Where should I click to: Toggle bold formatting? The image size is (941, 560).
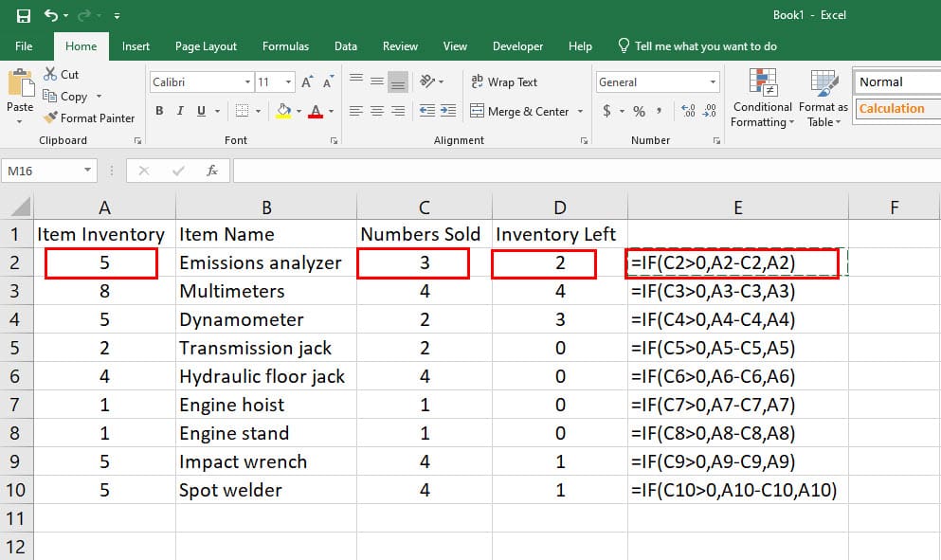pos(159,111)
